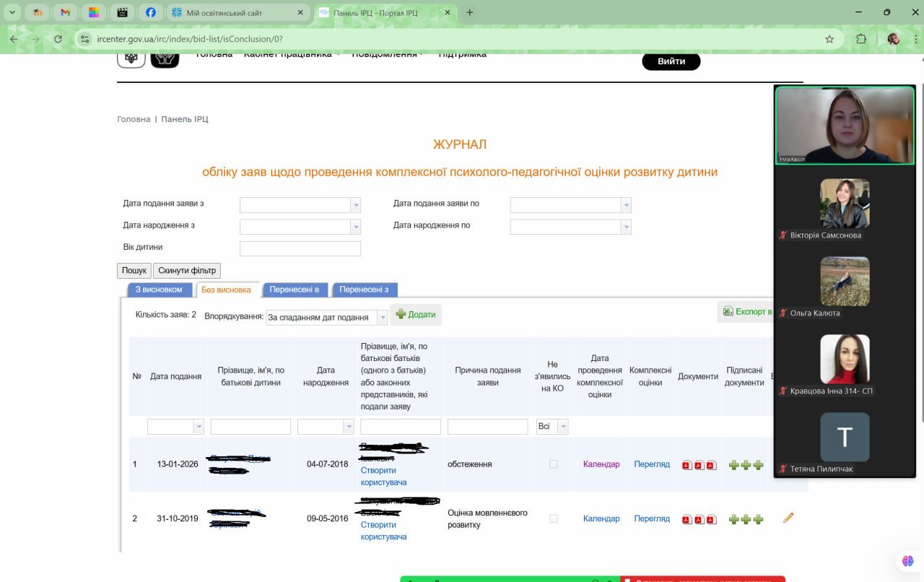Open the 'Всі' filter dropdown in the table header
The height and width of the screenshot is (582, 924).
point(562,427)
